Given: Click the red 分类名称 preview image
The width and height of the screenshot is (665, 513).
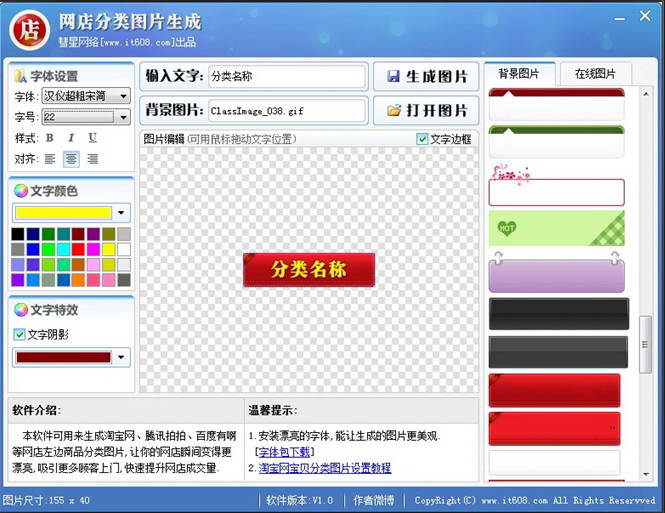Looking at the screenshot, I should [309, 270].
